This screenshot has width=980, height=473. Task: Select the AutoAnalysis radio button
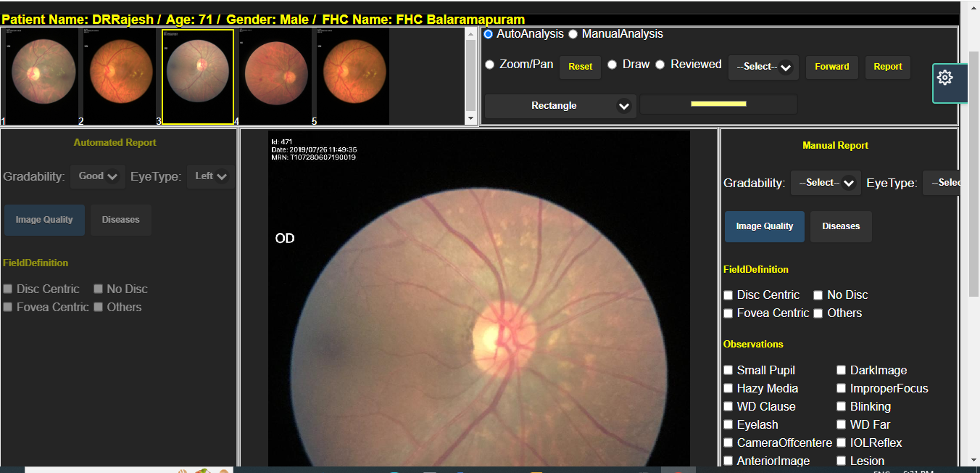[x=489, y=34]
